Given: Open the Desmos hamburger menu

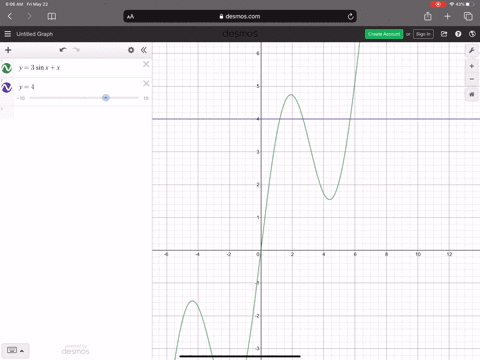Looking at the screenshot, I should click(8, 34).
